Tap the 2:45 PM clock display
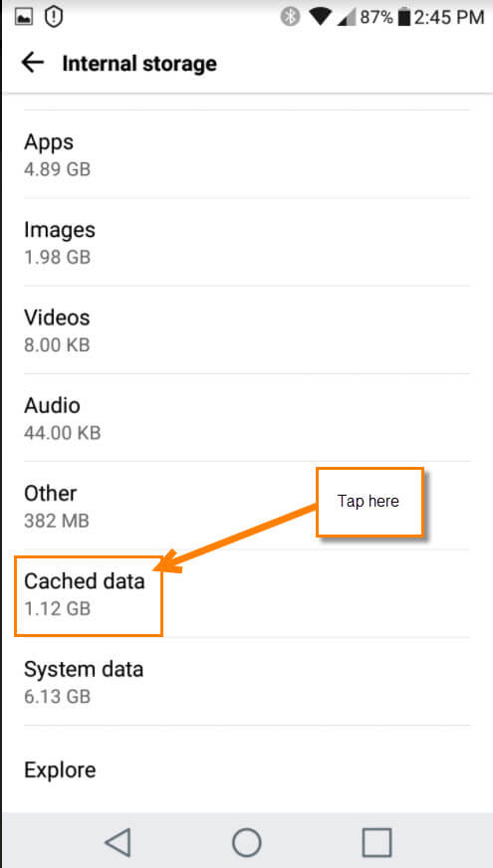The width and height of the screenshot is (493, 868). tap(449, 17)
